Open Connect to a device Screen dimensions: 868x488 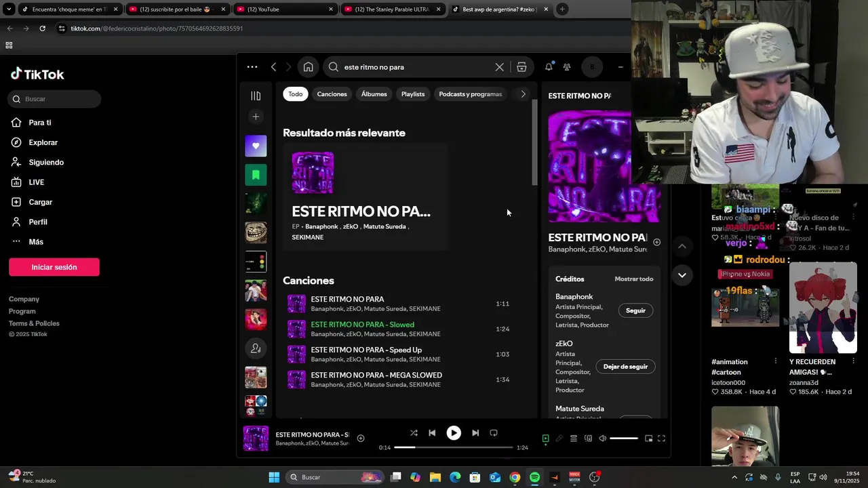coord(588,439)
